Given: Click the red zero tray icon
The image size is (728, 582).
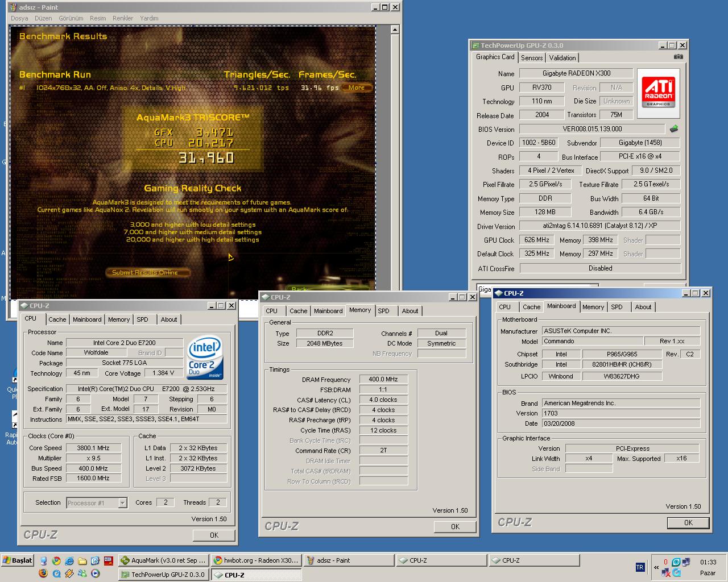Looking at the screenshot, I should click(665, 562).
